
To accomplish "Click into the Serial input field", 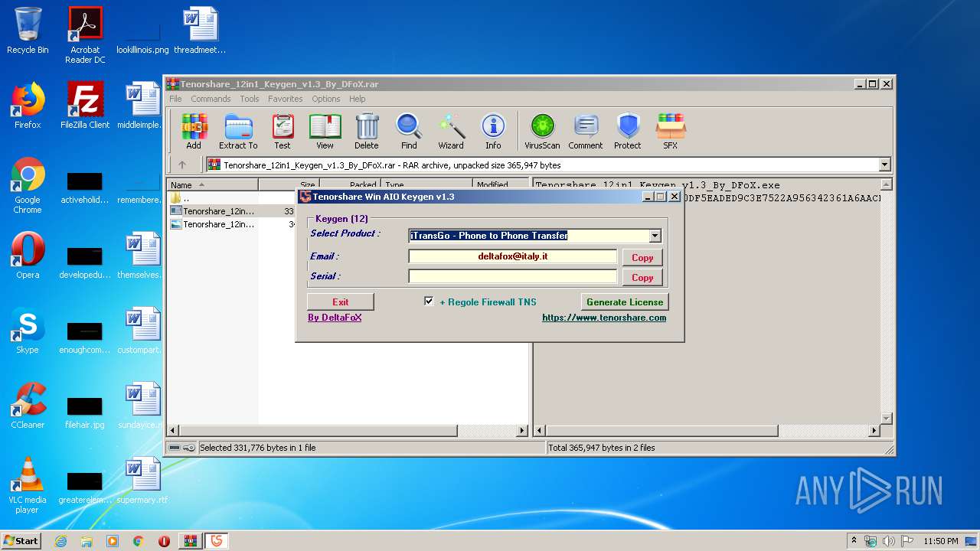I will pos(513,276).
